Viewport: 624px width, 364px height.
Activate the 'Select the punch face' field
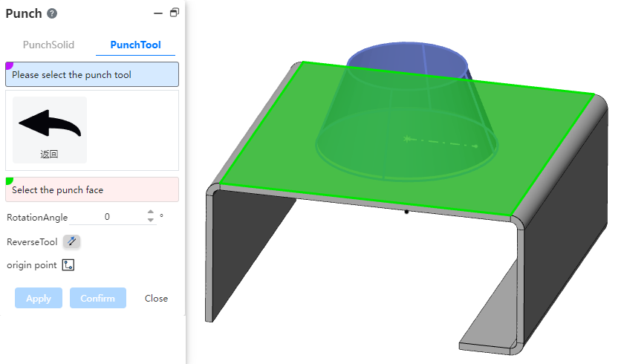click(92, 189)
